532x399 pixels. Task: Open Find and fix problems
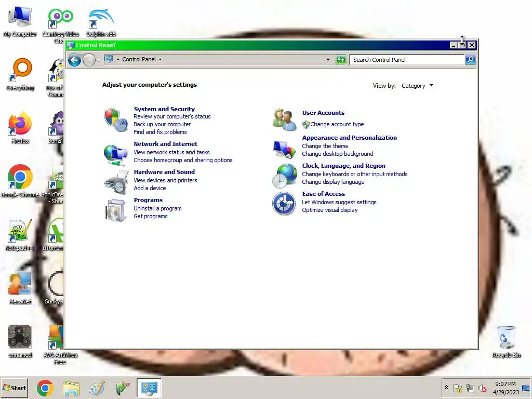(x=160, y=132)
